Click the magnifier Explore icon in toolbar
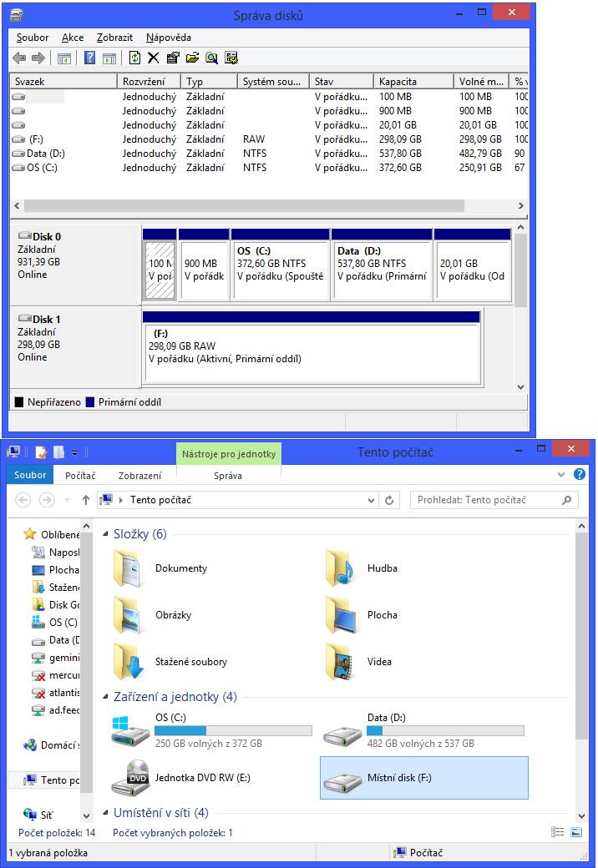The image size is (598, 868). [x=211, y=58]
